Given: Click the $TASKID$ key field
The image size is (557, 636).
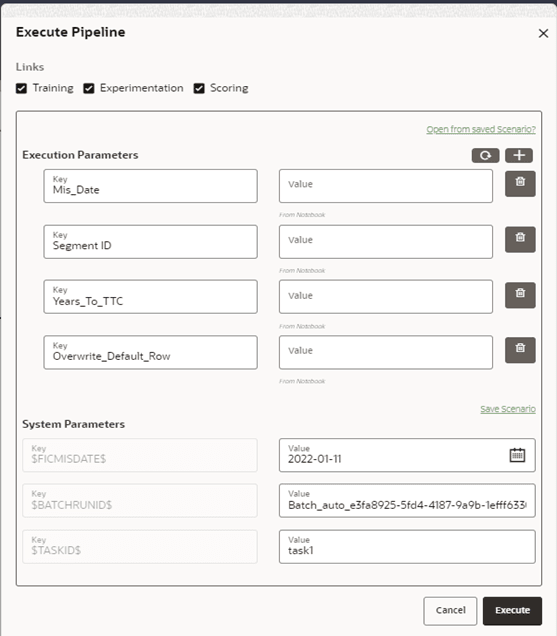Looking at the screenshot, I should [140, 547].
